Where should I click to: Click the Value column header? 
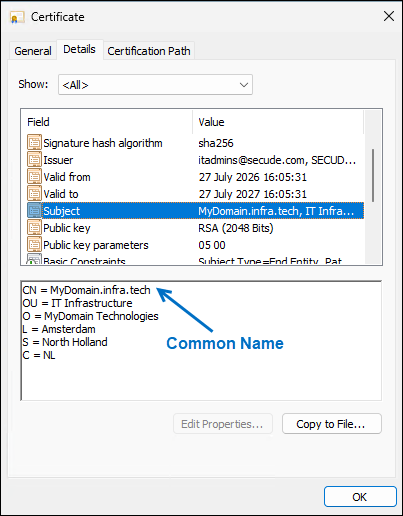[278, 122]
